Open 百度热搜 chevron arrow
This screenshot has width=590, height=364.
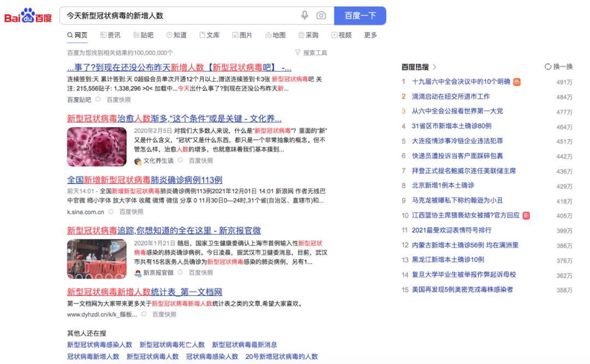tap(435, 67)
